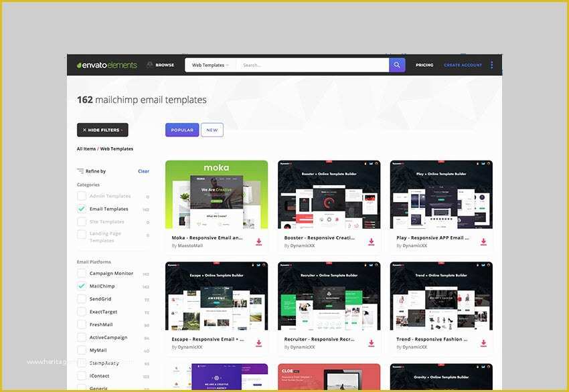
Task: Hide the filters panel
Action: pos(102,130)
